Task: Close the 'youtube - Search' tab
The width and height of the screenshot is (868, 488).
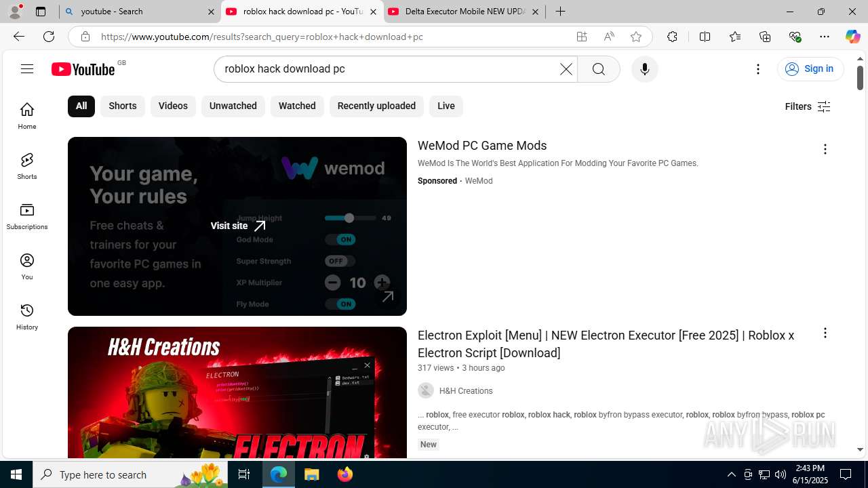Action: click(x=211, y=12)
